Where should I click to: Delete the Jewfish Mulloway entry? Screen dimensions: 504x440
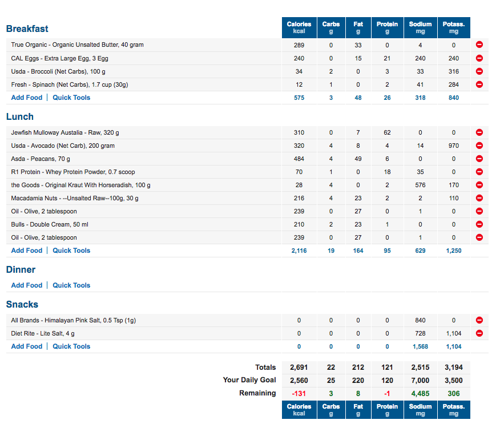coord(479,132)
